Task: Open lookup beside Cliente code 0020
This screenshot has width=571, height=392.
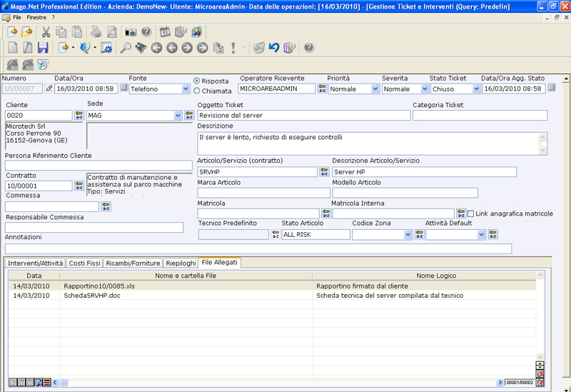Action: (x=79, y=116)
